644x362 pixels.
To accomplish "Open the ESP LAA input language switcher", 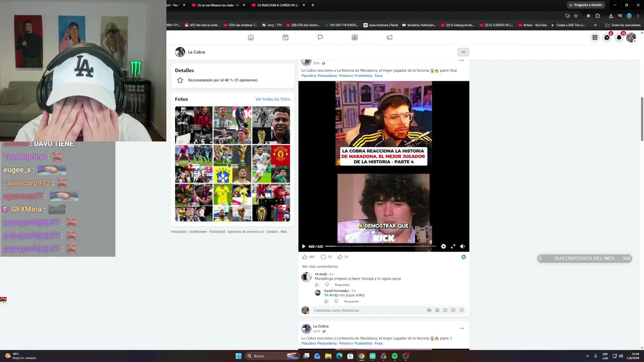I will (605, 356).
